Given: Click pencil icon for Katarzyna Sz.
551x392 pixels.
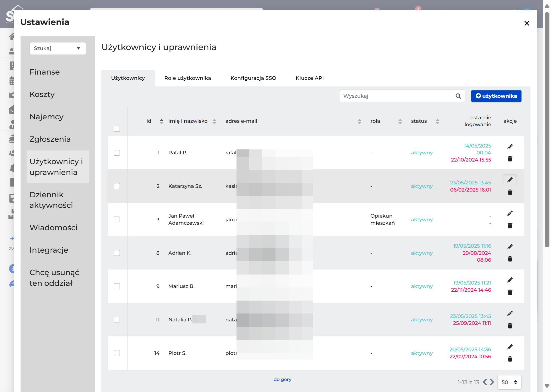Looking at the screenshot, I should point(510,180).
